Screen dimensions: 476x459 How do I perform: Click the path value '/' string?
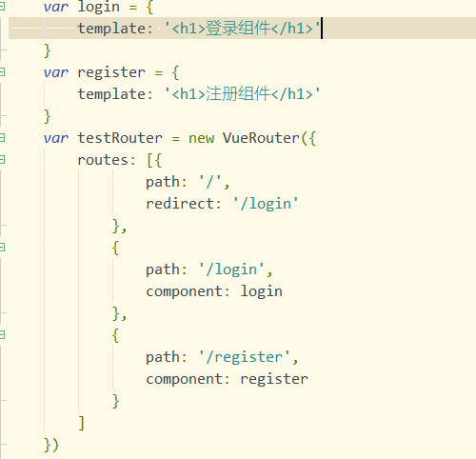[x=210, y=182]
